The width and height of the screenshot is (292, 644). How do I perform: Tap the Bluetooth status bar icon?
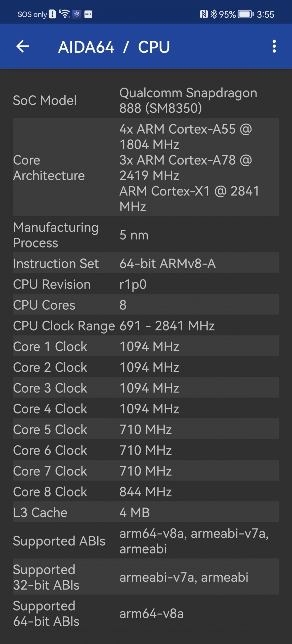point(214,14)
